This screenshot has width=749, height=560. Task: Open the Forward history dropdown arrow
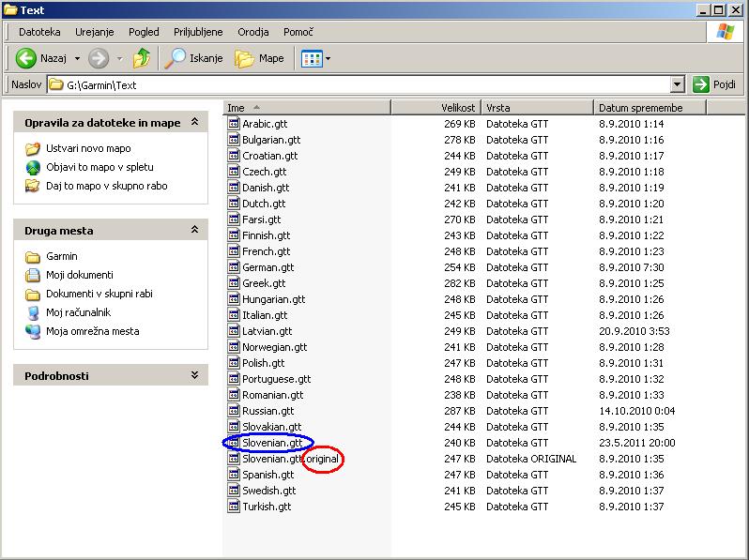click(119, 59)
